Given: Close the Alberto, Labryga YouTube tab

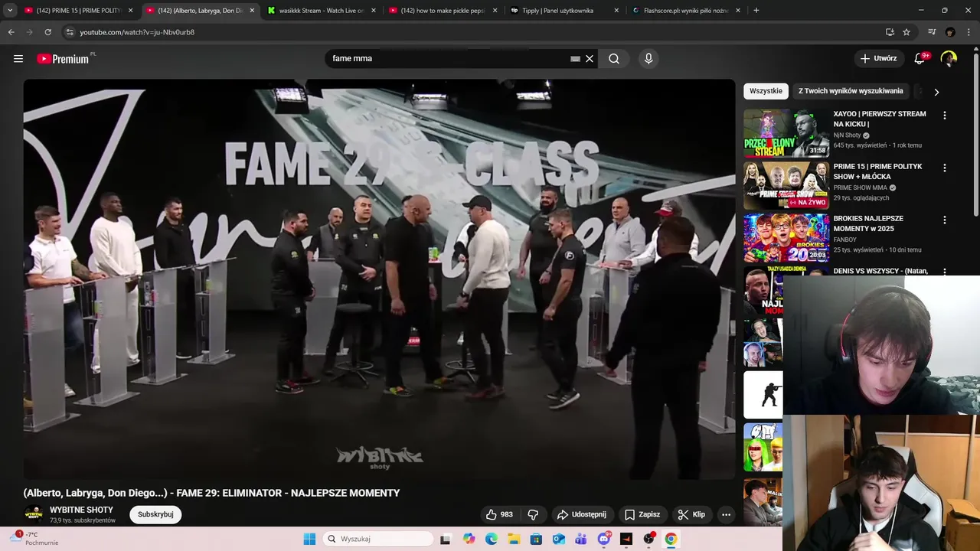Looking at the screenshot, I should (x=252, y=11).
